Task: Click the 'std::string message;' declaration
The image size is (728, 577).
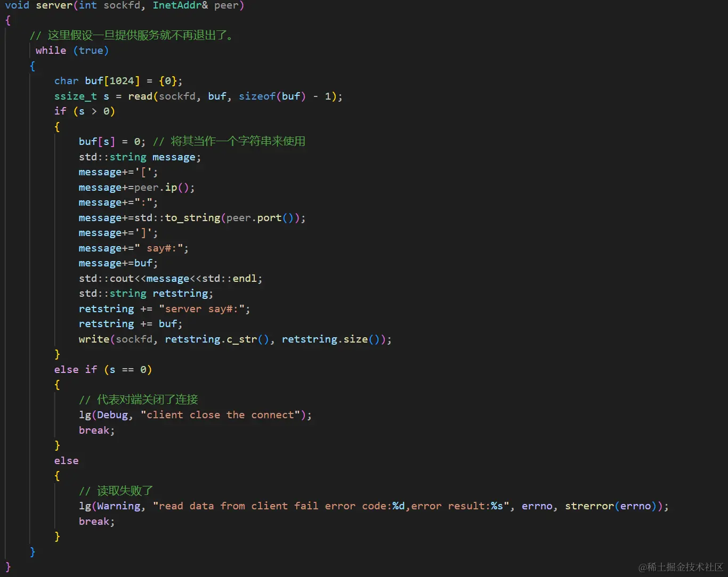Action: (x=140, y=157)
